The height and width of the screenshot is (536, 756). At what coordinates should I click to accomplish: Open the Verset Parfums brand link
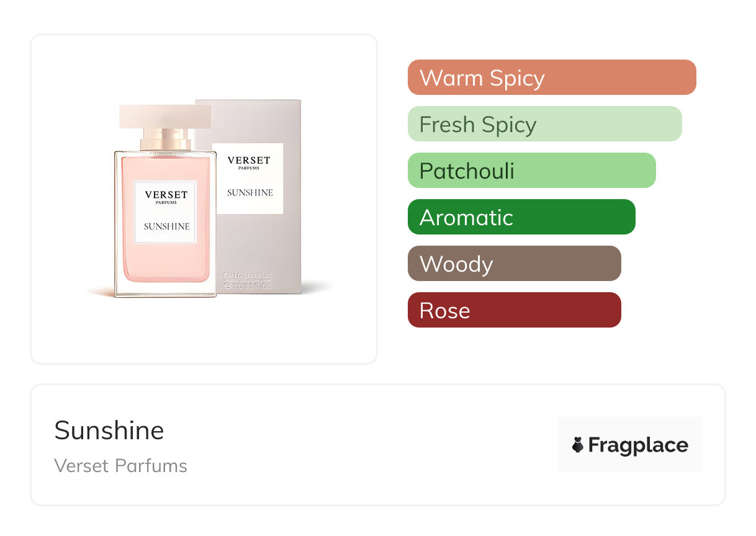pyautogui.click(x=120, y=466)
